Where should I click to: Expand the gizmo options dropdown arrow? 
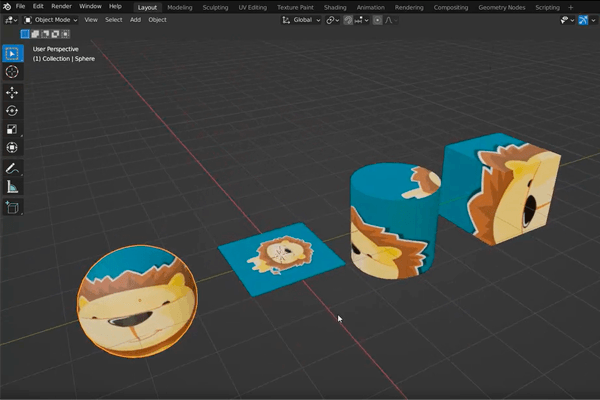(593, 20)
